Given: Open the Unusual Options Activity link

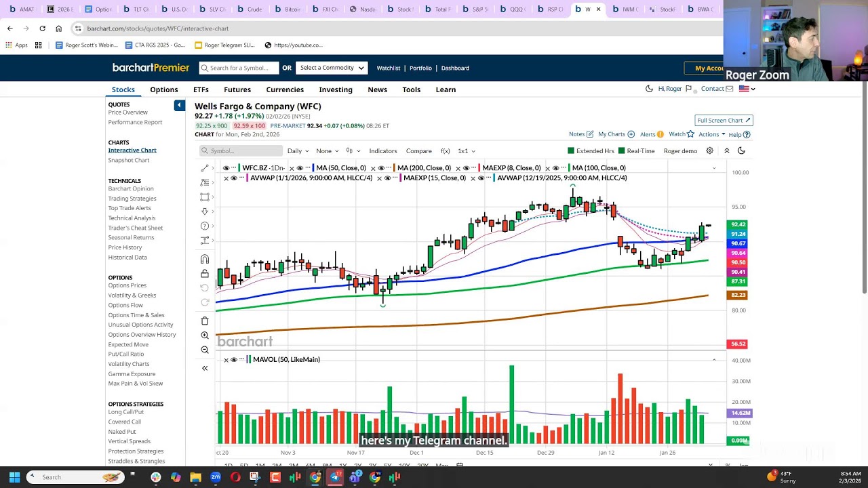Looking at the screenshot, I should [x=141, y=325].
